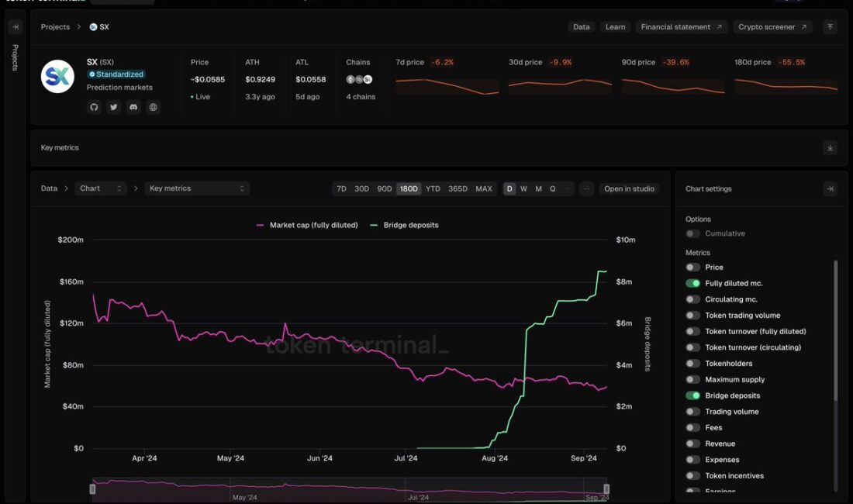Click the Data breadcrumb above chart
Screen dimensions: 853x504
pos(49,188)
